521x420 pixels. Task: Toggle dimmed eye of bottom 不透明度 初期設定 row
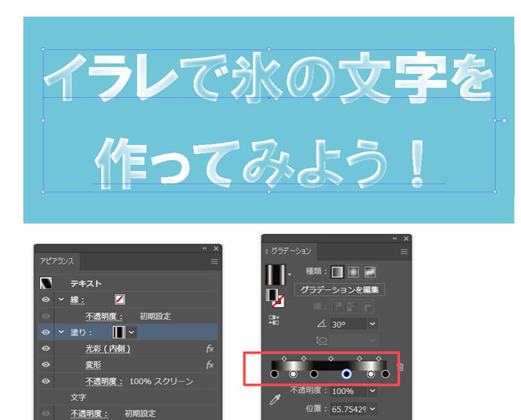46,414
